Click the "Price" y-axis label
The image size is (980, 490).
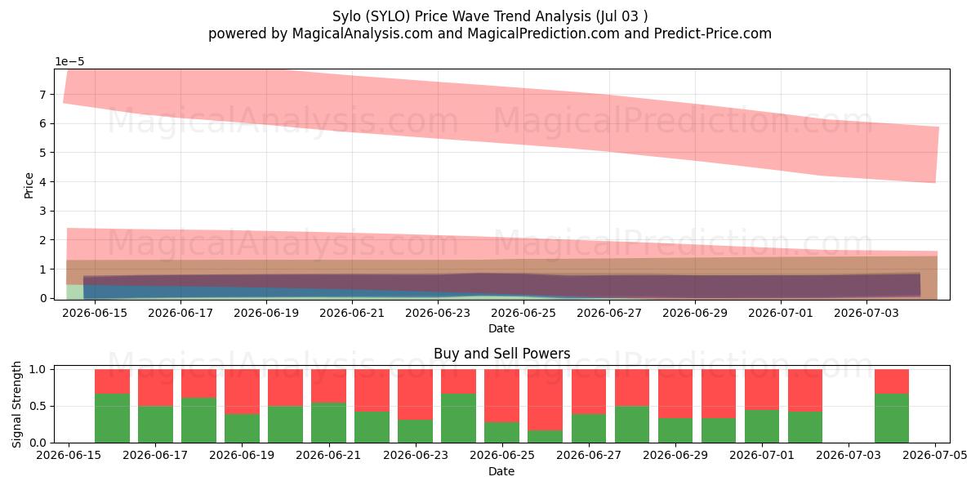pos(29,185)
